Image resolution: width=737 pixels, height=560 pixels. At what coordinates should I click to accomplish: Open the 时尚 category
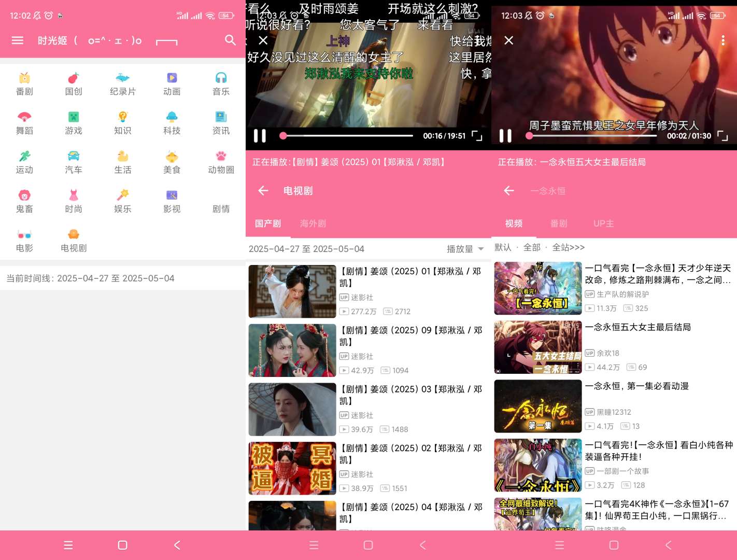(74, 202)
